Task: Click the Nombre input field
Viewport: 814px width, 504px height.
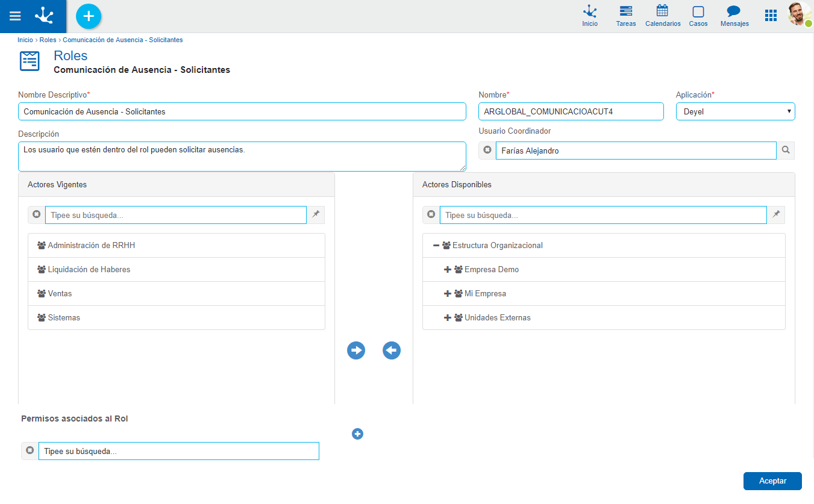Action: click(571, 111)
